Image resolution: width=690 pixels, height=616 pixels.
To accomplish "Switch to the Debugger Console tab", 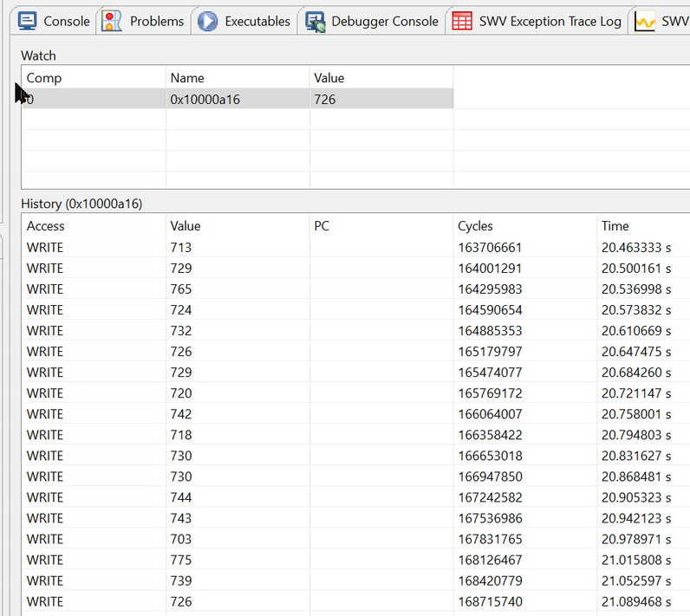I will (372, 21).
